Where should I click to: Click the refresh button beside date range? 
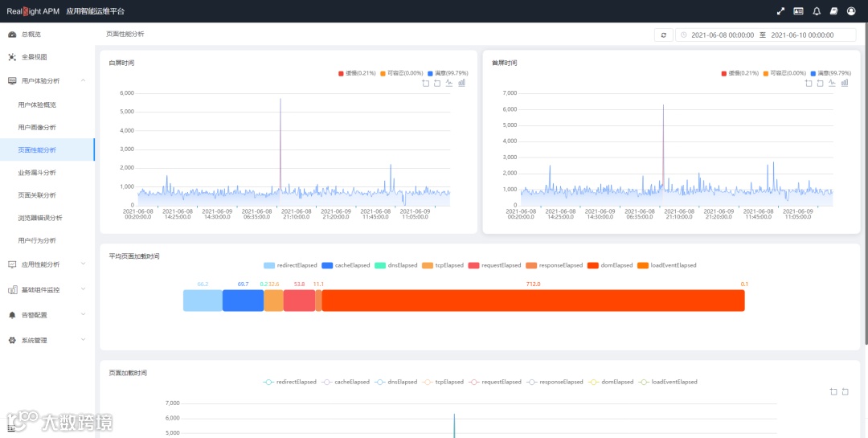tap(663, 35)
